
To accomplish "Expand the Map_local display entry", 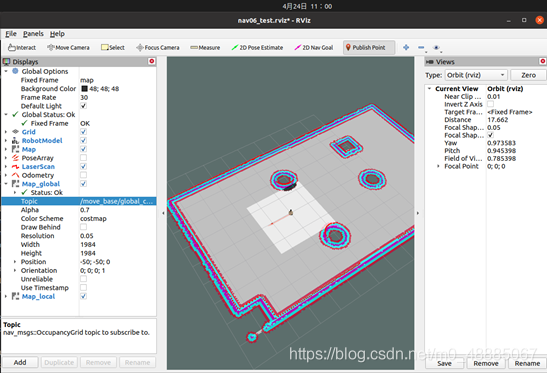I will point(6,296).
